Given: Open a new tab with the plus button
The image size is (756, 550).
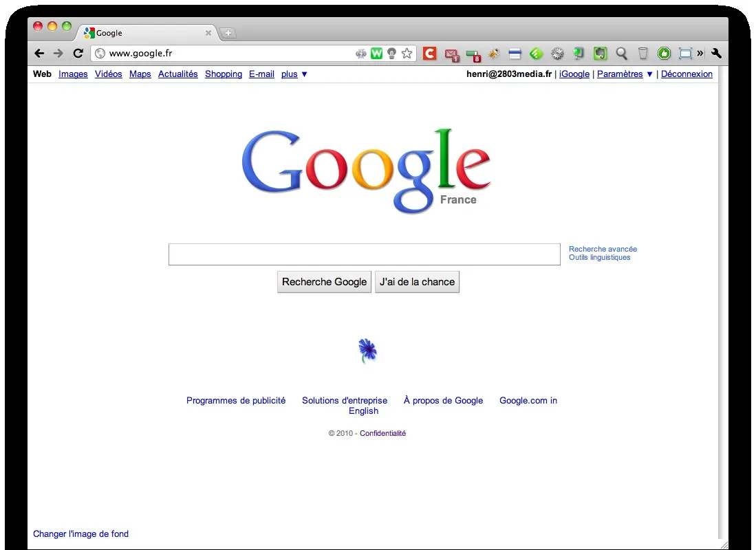Looking at the screenshot, I should tap(228, 33).
